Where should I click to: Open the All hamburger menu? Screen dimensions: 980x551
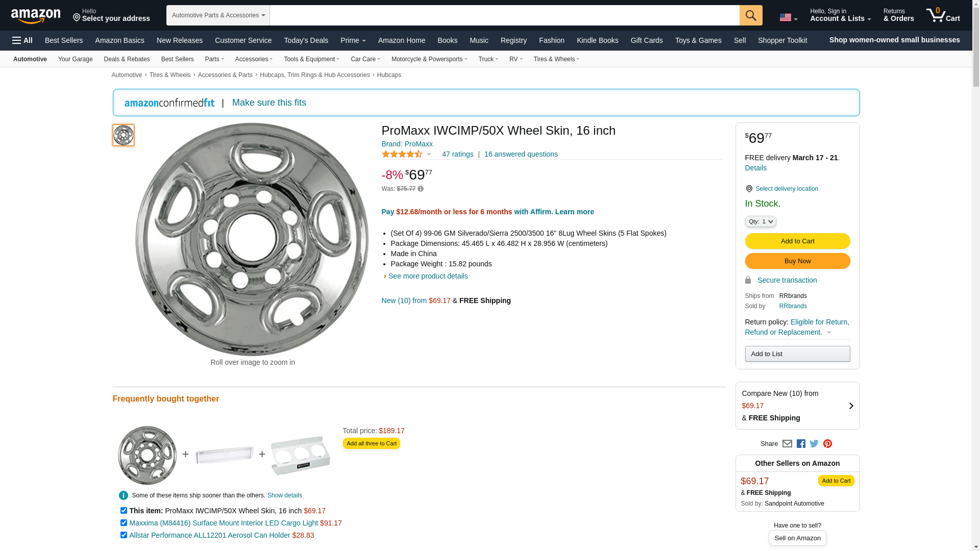coord(22,40)
